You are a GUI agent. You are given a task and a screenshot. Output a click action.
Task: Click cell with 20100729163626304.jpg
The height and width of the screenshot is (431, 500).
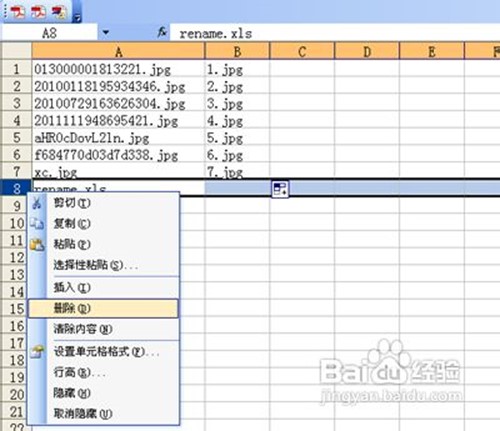[118, 103]
